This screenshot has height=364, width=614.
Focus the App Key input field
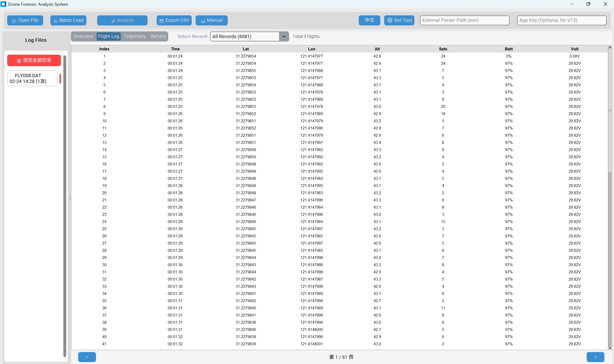pyautogui.click(x=561, y=20)
